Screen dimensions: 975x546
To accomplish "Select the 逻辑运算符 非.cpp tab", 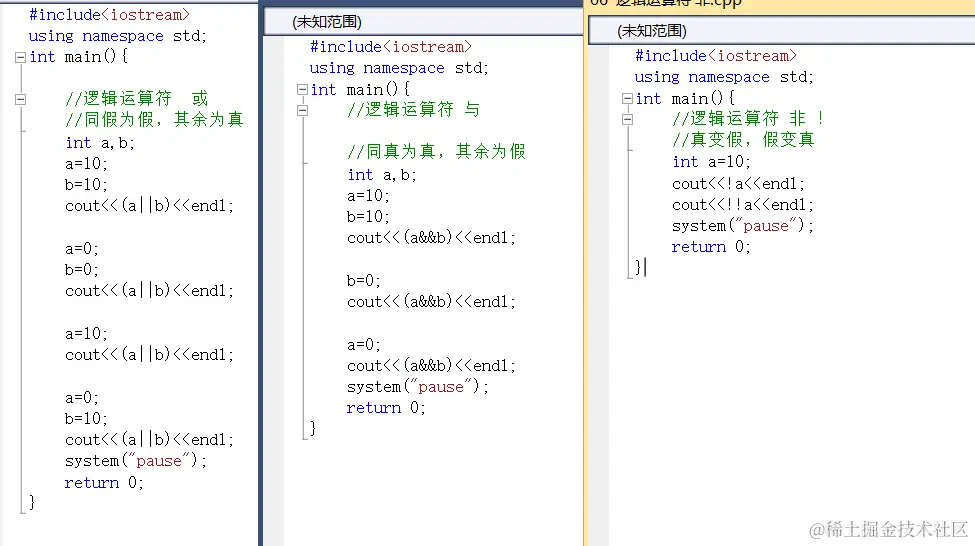I will (665, 3).
